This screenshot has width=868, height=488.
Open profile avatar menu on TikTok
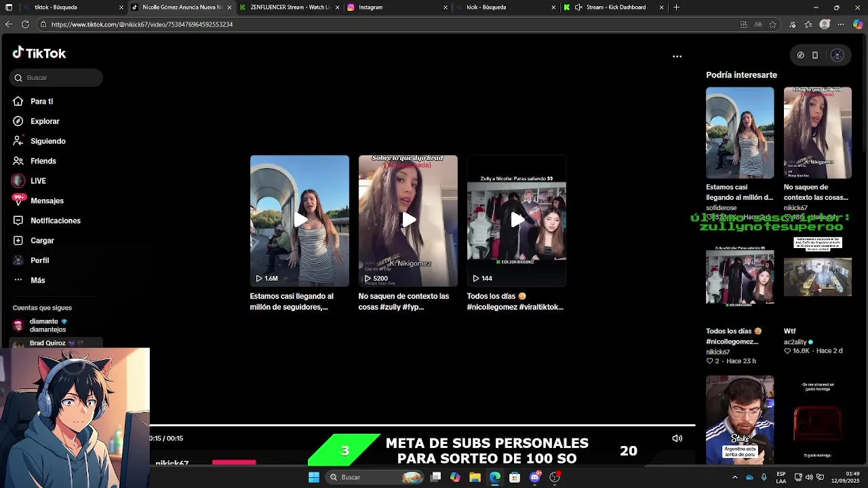pos(837,56)
